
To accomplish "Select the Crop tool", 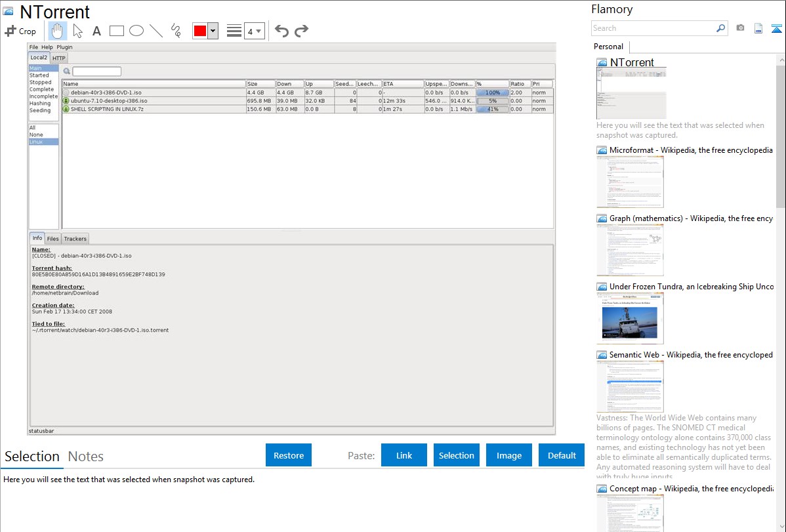I will (20, 31).
